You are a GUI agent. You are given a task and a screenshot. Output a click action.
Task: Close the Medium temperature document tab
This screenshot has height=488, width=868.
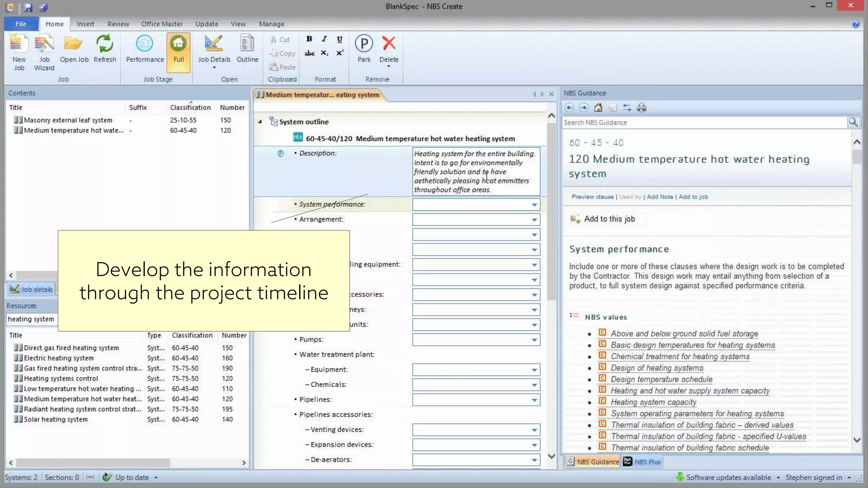click(x=551, y=94)
